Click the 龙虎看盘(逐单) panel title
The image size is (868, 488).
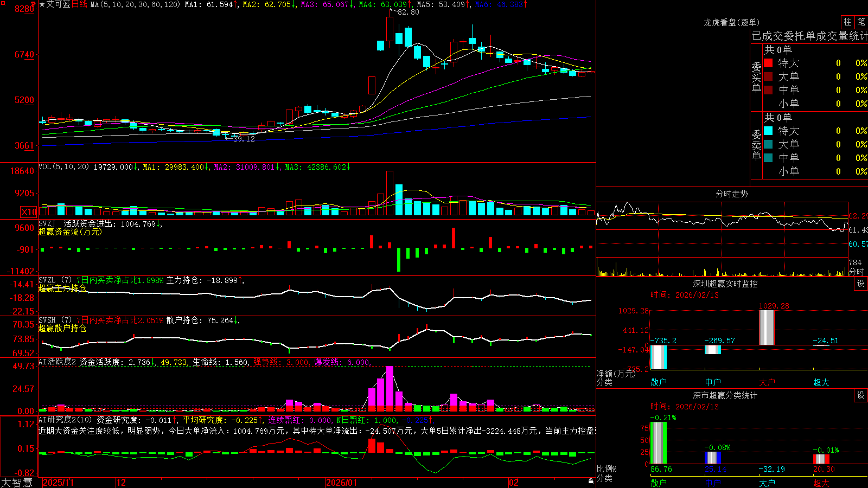coord(732,22)
